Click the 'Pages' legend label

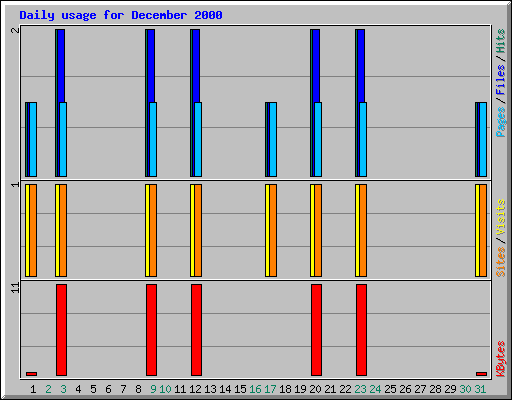click(500, 122)
